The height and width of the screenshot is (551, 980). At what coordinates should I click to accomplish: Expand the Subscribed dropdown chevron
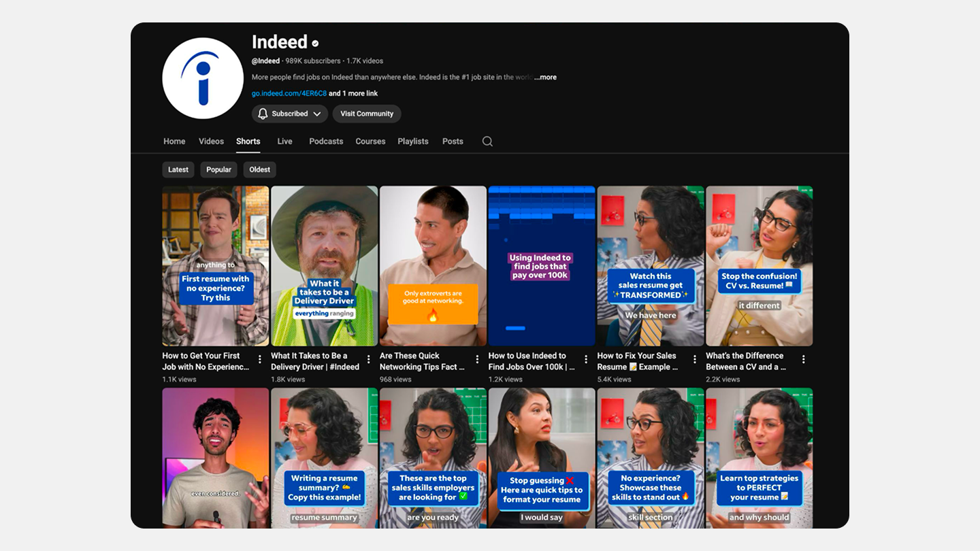click(318, 114)
